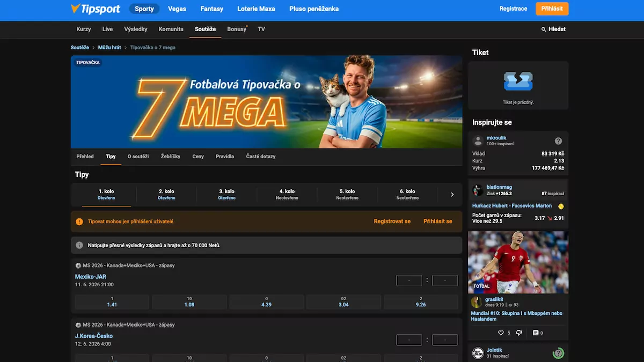Open the Žebříčky tab
The width and height of the screenshot is (644, 362).
(171, 157)
